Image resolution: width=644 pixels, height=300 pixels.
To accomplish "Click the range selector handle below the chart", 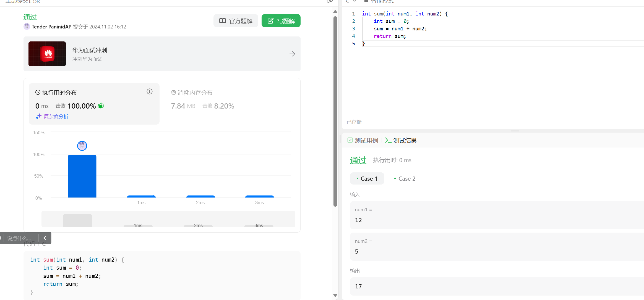I will [77, 220].
